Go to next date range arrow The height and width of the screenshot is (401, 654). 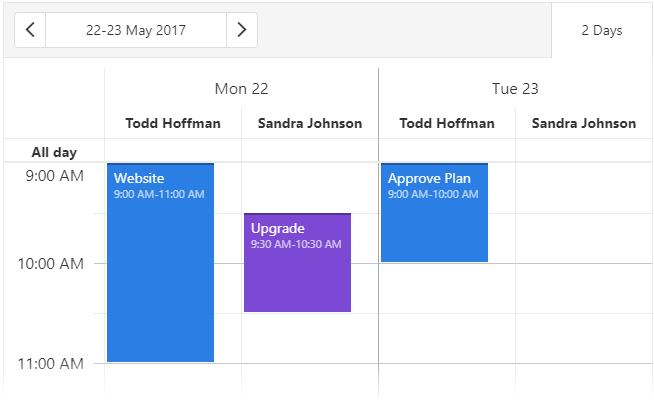[x=241, y=30]
